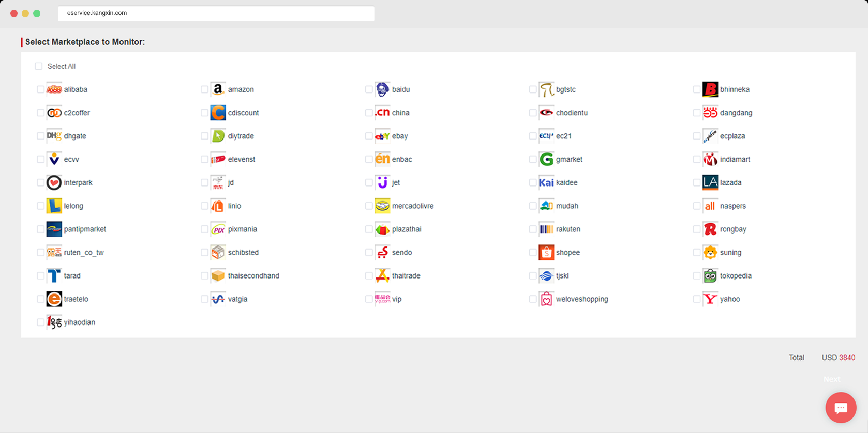This screenshot has height=433, width=868.
Task: Click the sendo label
Action: (402, 252)
